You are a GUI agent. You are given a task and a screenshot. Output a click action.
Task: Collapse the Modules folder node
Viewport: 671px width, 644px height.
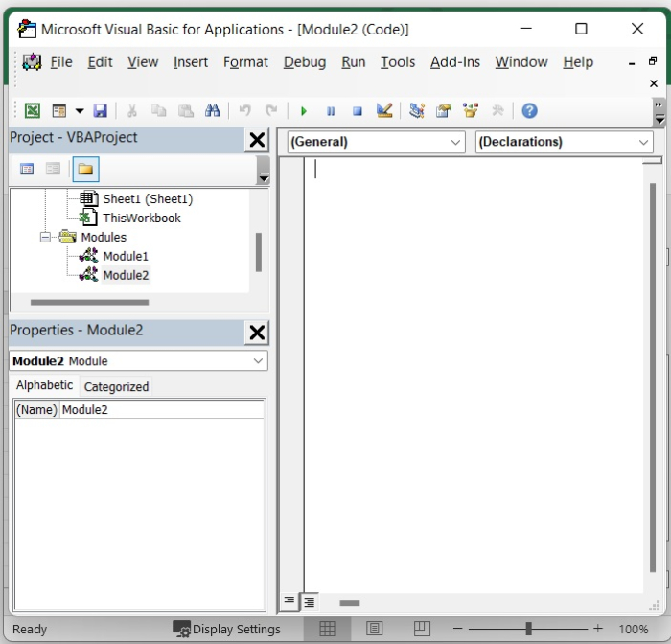tap(45, 237)
